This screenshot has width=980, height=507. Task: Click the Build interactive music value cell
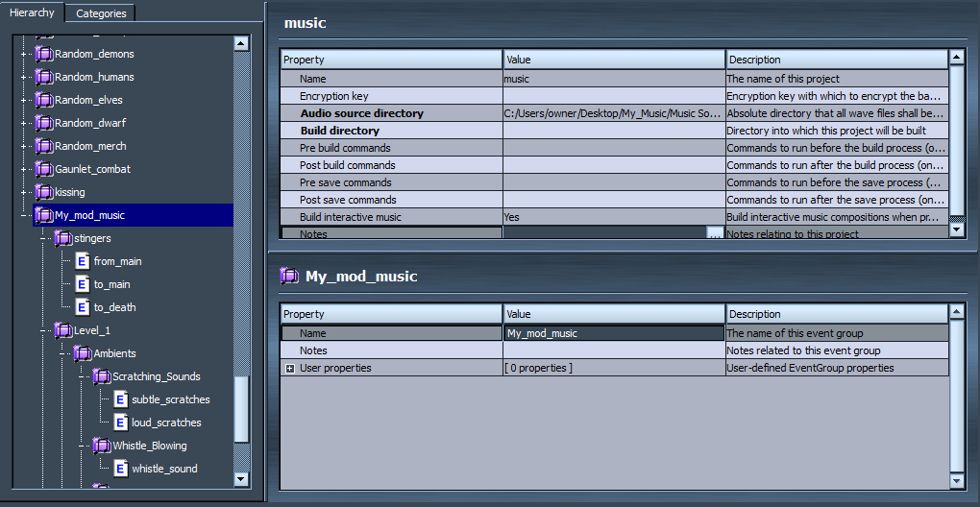click(x=613, y=217)
